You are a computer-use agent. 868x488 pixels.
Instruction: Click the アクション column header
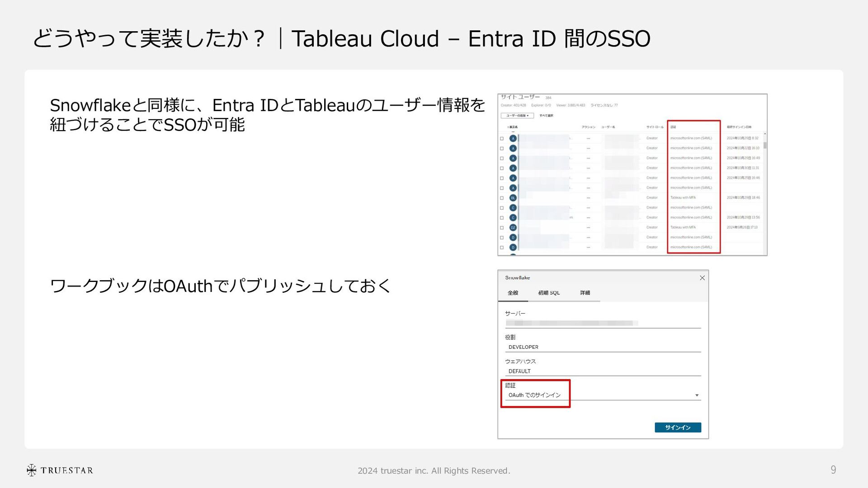pyautogui.click(x=588, y=127)
